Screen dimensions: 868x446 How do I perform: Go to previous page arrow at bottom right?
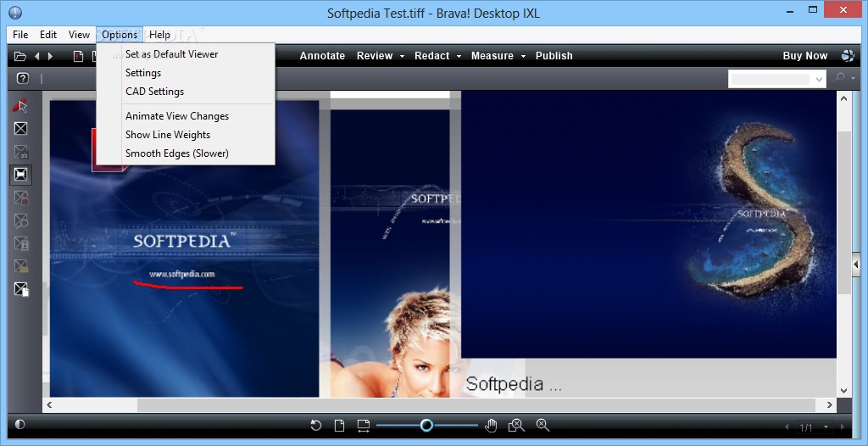pos(787,427)
